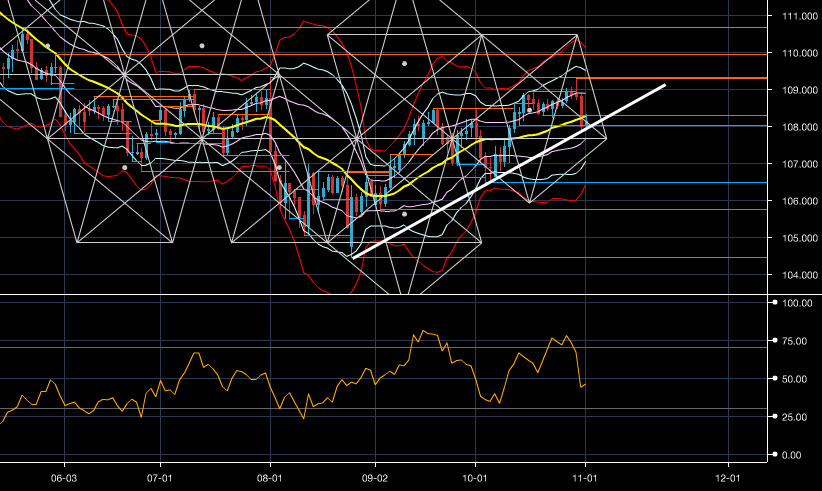Click the 10-01 date label

tap(474, 478)
